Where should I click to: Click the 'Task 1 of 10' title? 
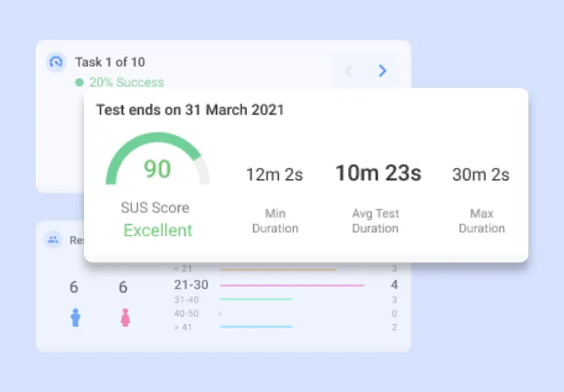(x=109, y=62)
